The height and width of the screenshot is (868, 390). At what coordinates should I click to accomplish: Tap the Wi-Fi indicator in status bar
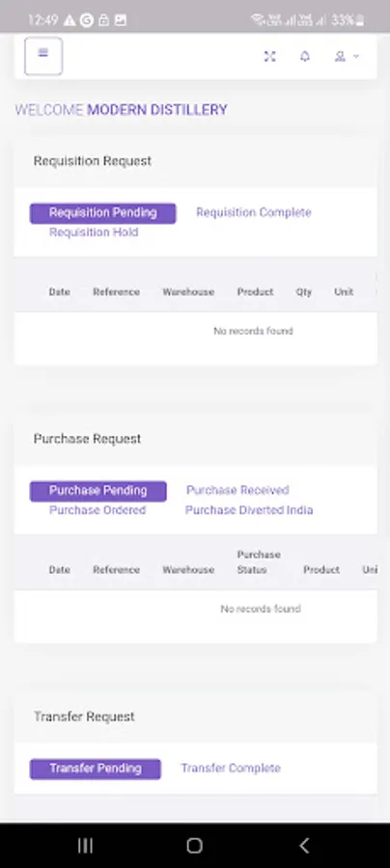(258, 20)
